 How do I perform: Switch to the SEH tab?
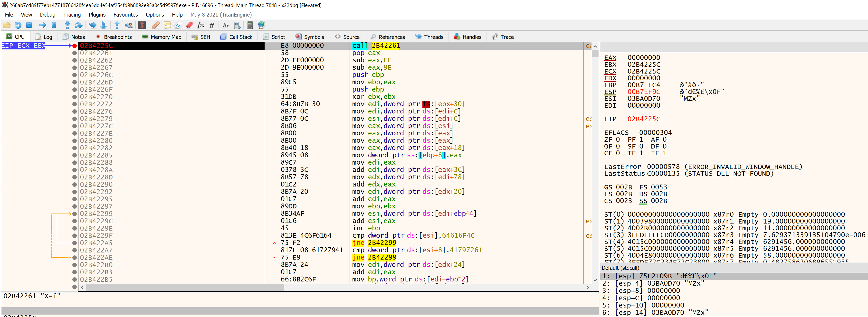coord(201,37)
